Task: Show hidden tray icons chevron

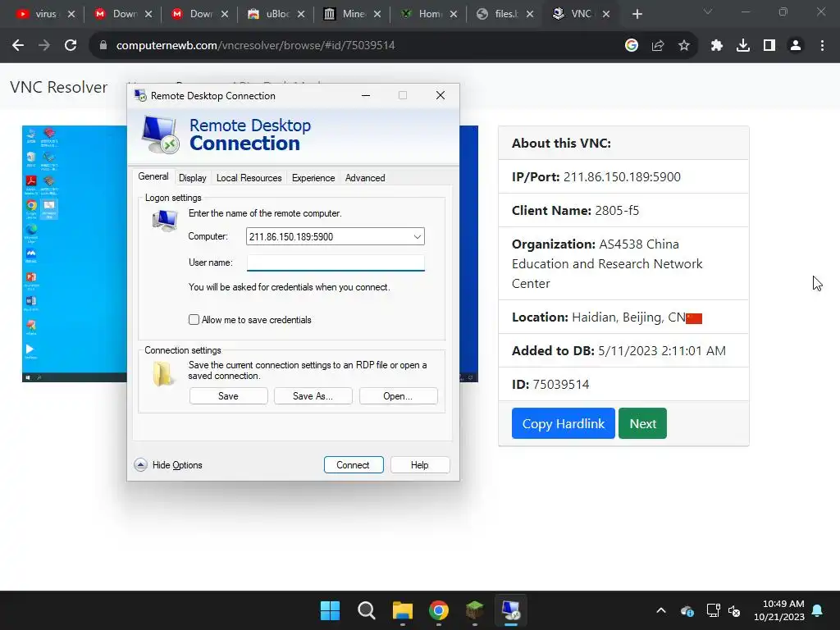Action: pyautogui.click(x=661, y=610)
